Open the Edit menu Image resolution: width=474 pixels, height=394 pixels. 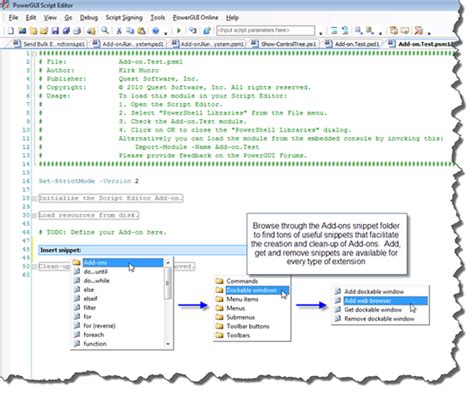tap(31, 18)
